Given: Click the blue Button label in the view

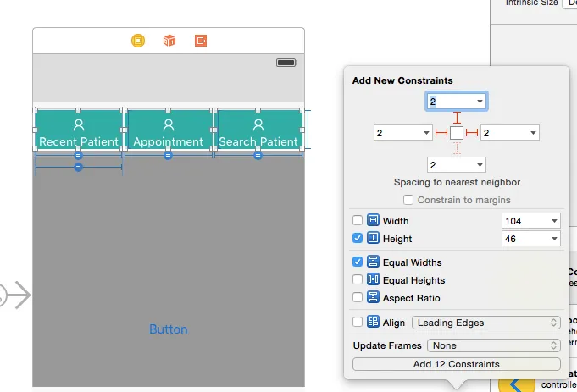Looking at the screenshot, I should (168, 329).
